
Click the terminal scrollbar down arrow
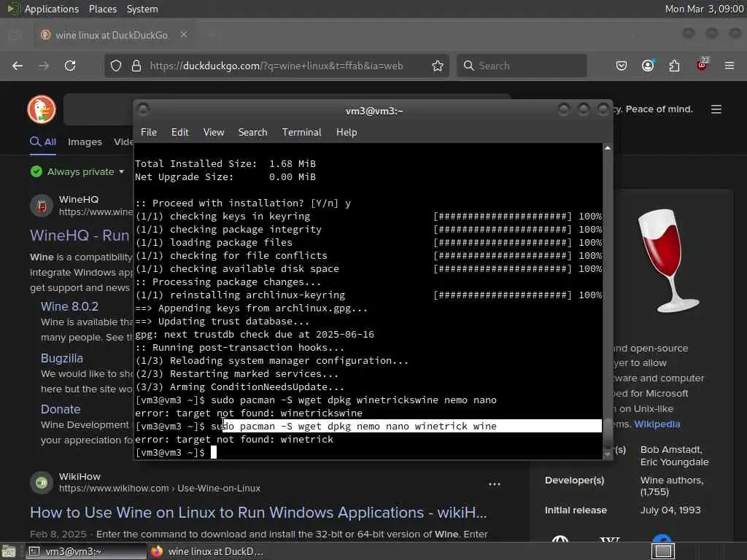[608, 454]
